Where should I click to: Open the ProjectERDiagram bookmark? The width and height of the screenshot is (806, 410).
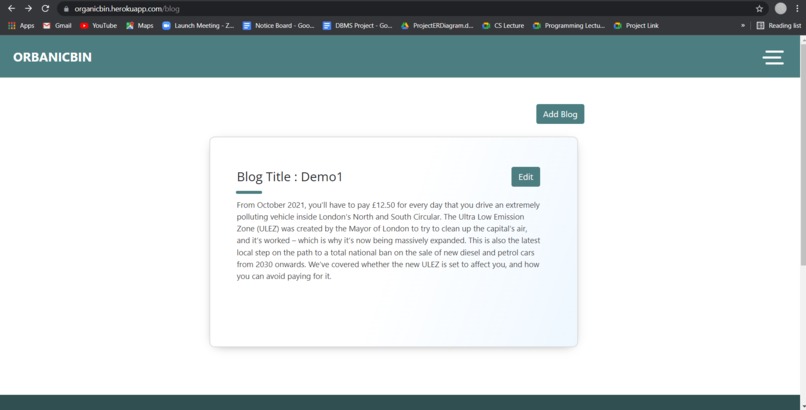437,26
